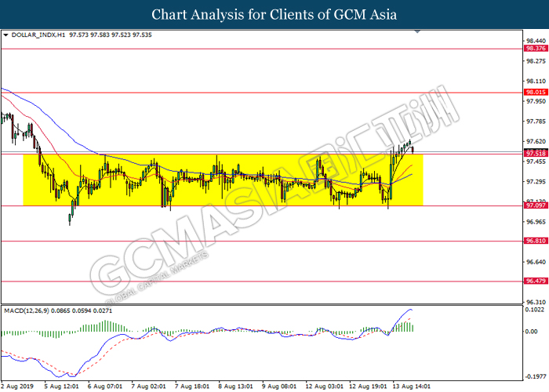Click the 97.620 price axis value
Image resolution: width=549 pixels, height=392 pixels.
pyautogui.click(x=536, y=141)
